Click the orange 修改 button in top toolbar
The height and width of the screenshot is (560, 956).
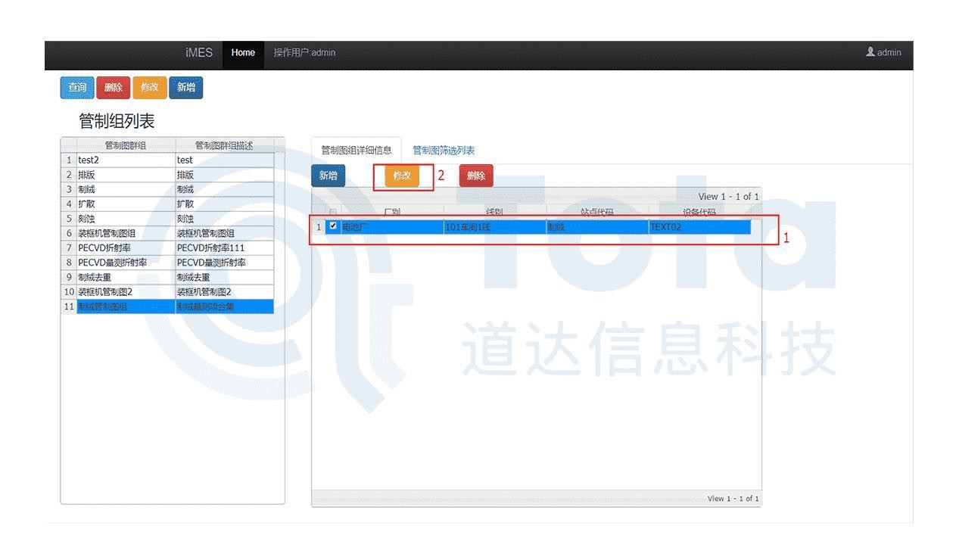[x=150, y=88]
